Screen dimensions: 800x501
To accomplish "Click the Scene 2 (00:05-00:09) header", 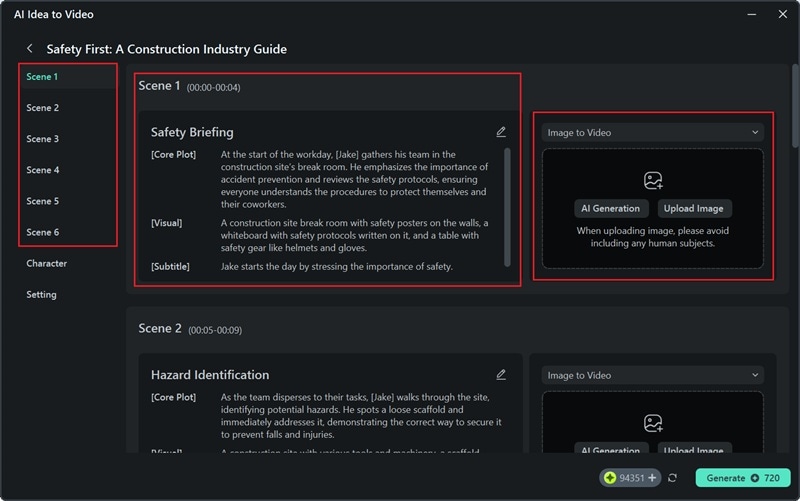I will pyautogui.click(x=190, y=329).
